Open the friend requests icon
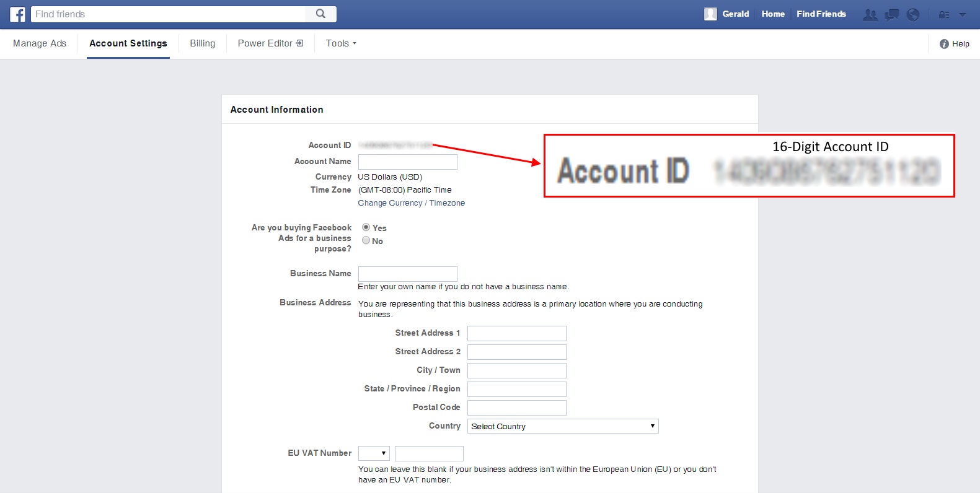The width and height of the screenshot is (980, 493). tap(870, 14)
